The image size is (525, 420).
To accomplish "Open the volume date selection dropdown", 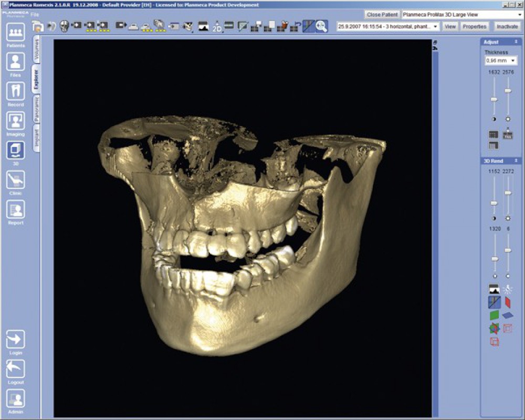I will [388, 26].
